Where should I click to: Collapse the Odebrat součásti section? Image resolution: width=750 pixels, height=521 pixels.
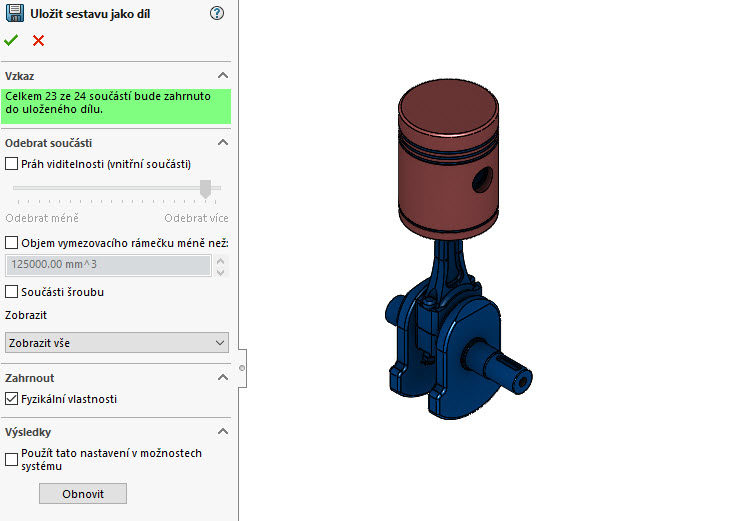222,143
